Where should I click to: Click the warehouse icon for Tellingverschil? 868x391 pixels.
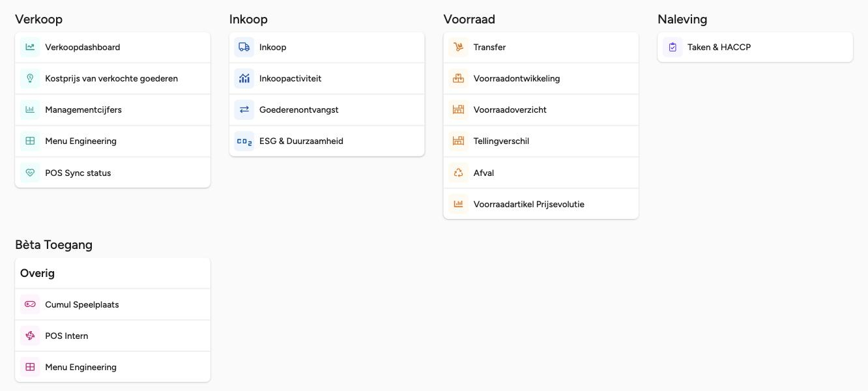(459, 141)
